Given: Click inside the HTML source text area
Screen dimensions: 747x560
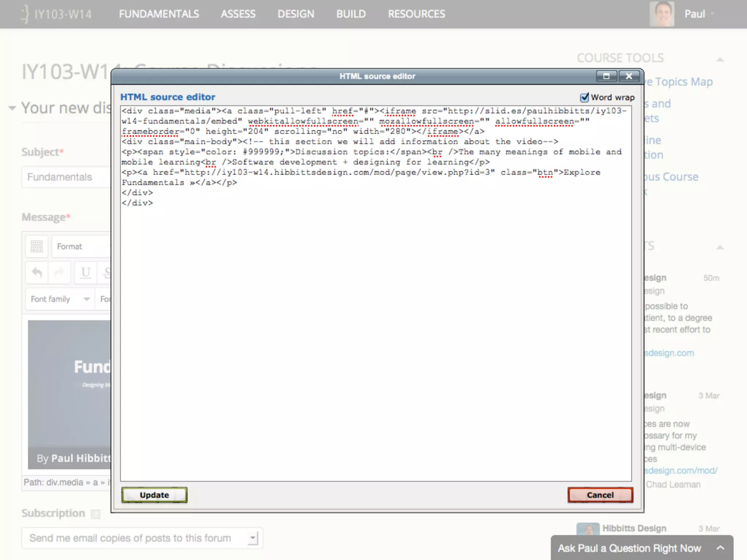Looking at the screenshot, I should (x=376, y=328).
